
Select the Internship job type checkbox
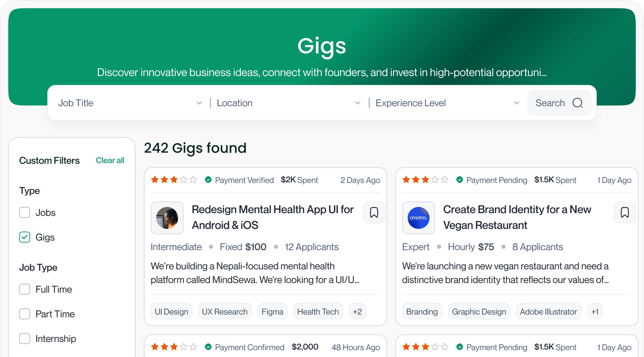[x=25, y=339]
